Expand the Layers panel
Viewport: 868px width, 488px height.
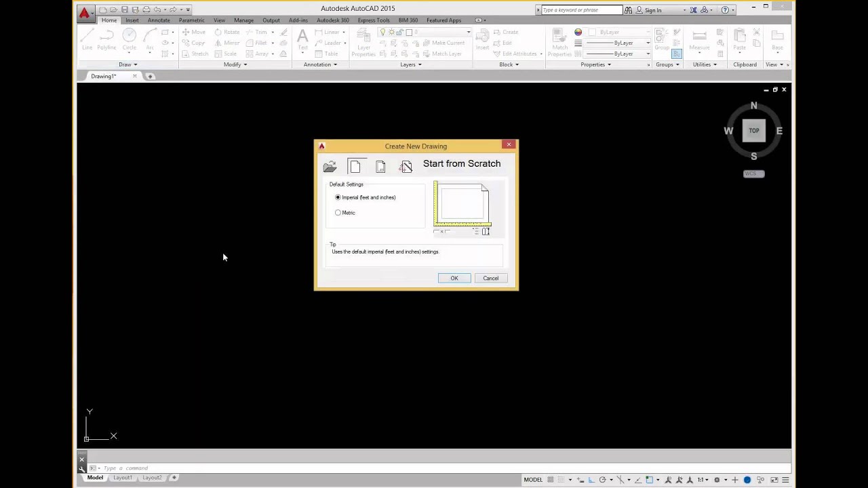411,64
